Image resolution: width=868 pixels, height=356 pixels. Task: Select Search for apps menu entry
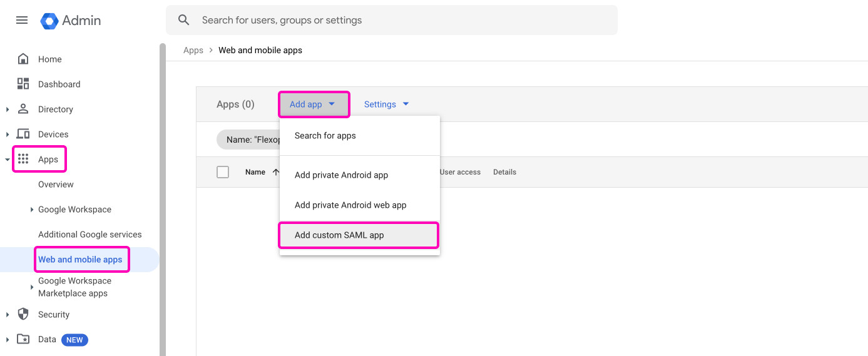(x=325, y=136)
